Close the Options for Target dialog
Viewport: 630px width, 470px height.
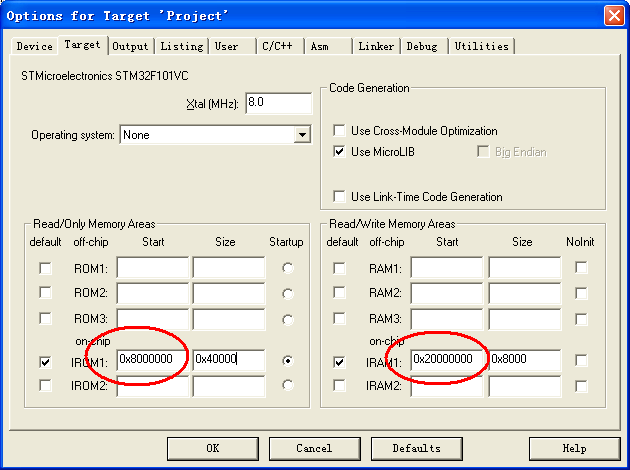[x=613, y=16]
